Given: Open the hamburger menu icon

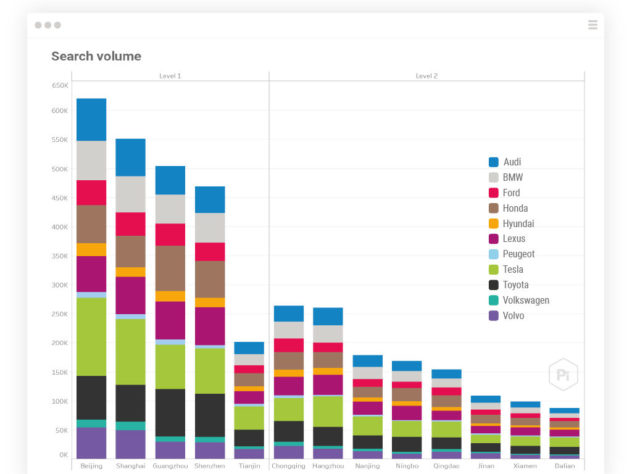Looking at the screenshot, I should [x=592, y=25].
